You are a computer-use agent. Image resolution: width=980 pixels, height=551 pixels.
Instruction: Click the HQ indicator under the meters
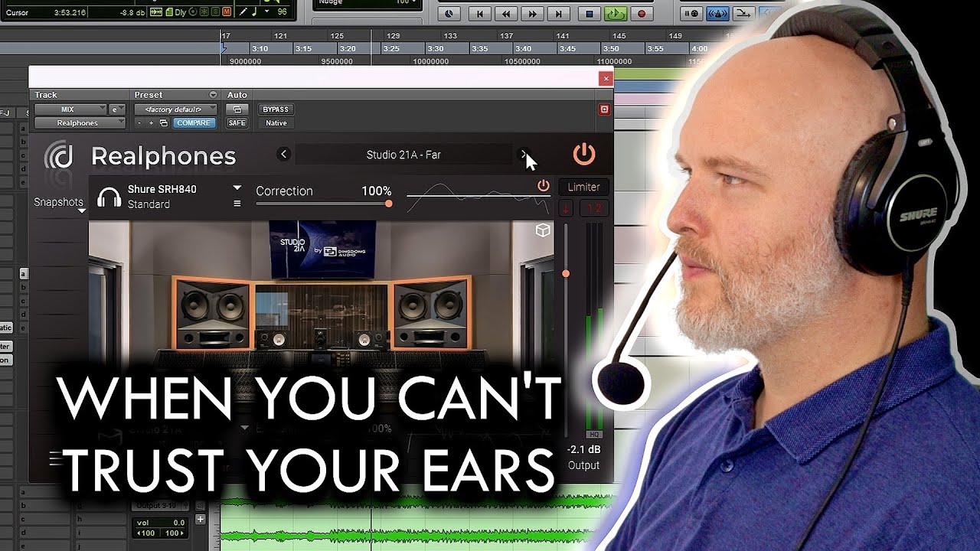pos(594,435)
